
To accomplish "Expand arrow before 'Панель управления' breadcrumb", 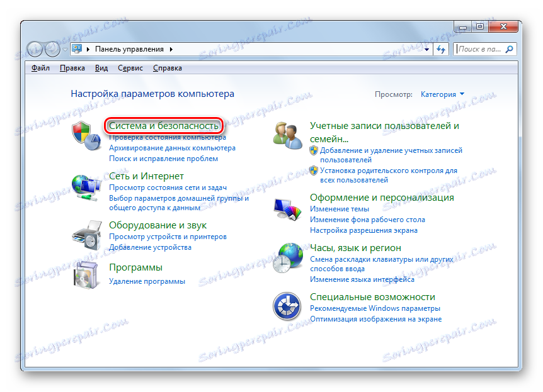I will click(88, 49).
